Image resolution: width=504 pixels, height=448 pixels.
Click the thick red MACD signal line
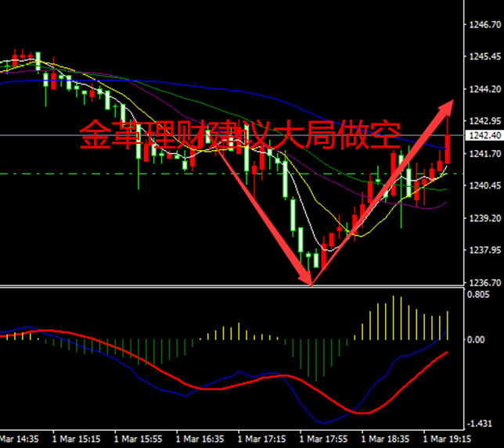(x=227, y=388)
